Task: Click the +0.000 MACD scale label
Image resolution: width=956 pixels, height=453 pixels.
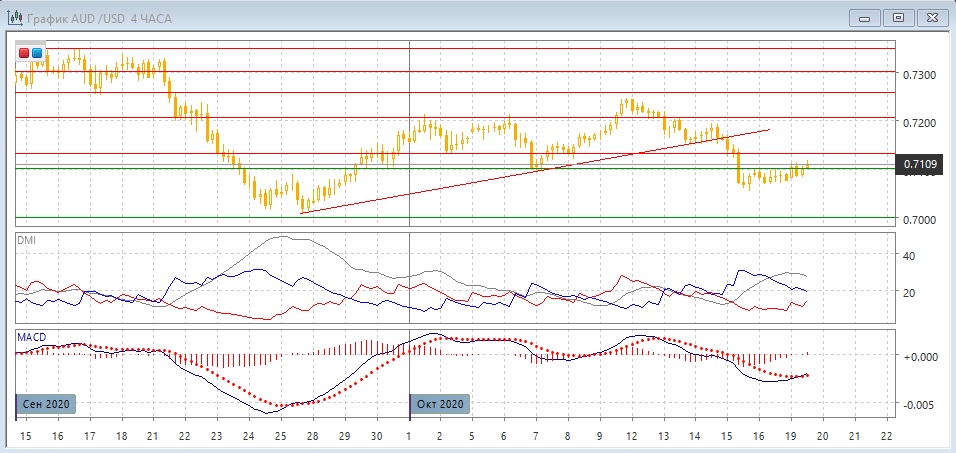Action: (919, 356)
